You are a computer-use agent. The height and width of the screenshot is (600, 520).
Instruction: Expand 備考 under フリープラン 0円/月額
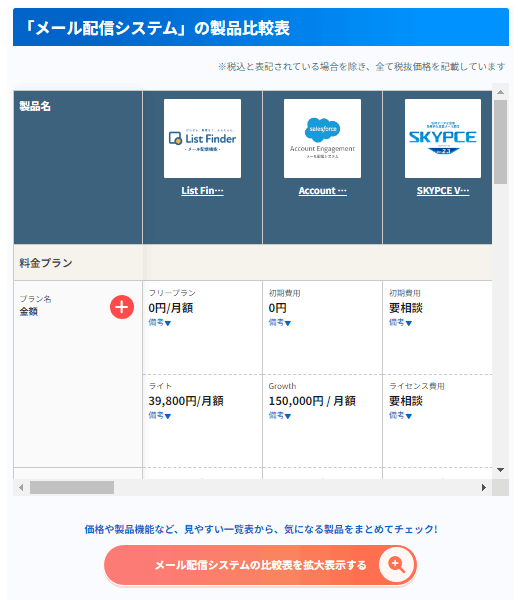click(x=160, y=323)
